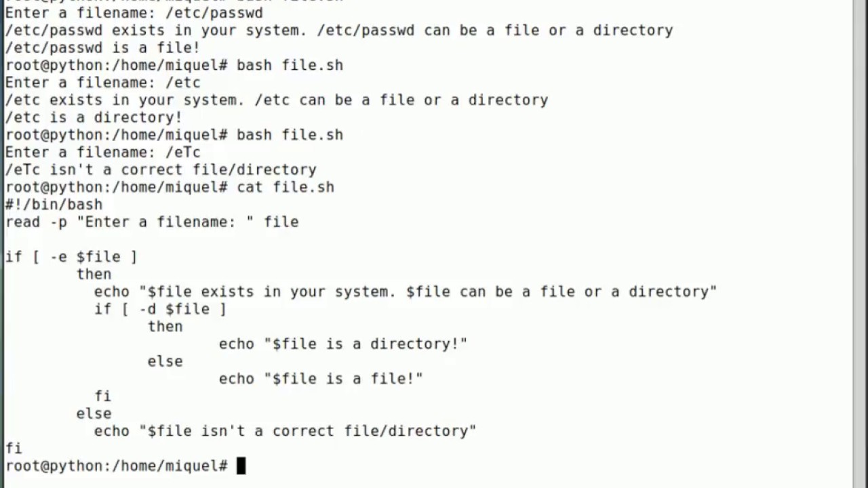Click the last 'root@python:/home/miquel#' prompt text
The width and height of the screenshot is (868, 488).
coord(117,466)
